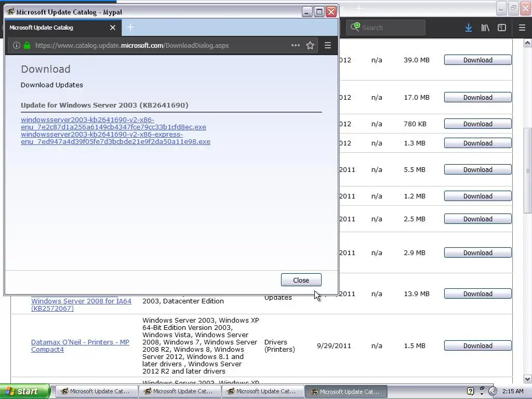Toggle sidebar icon in main window toolbar
The height and width of the screenshot is (399, 532).
(502, 28)
